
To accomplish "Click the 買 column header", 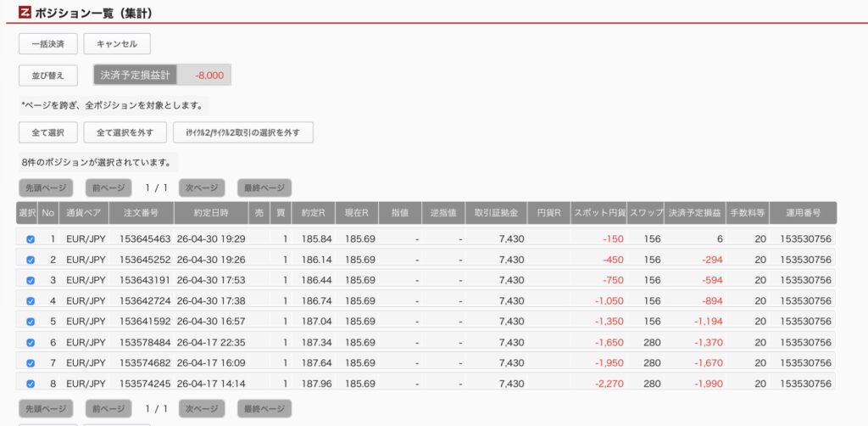I will (x=281, y=213).
